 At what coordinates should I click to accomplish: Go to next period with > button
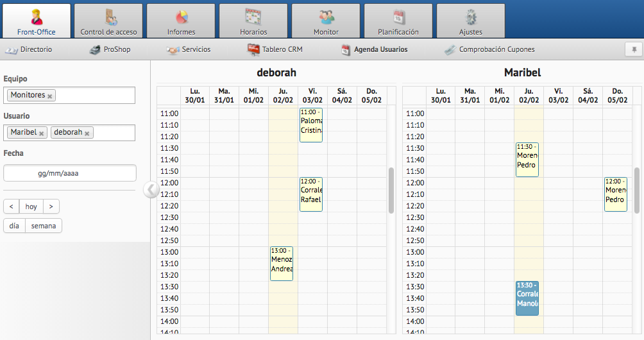click(x=51, y=206)
